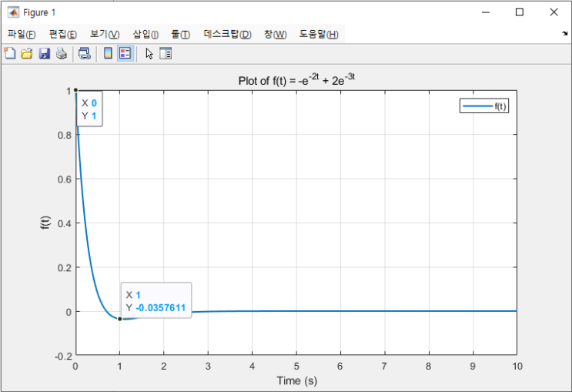Click the New Figure toolbar icon
572x392 pixels.
click(x=10, y=54)
